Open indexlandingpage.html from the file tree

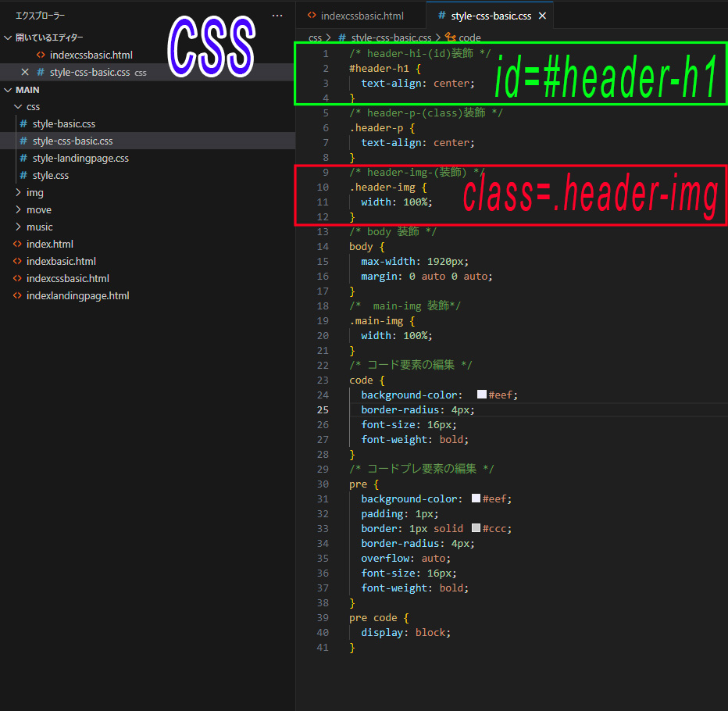[x=77, y=295]
